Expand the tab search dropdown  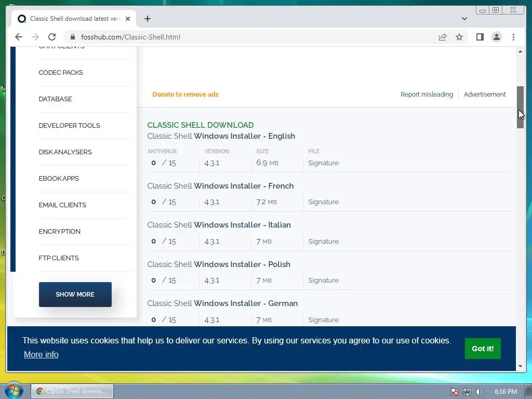click(x=464, y=19)
